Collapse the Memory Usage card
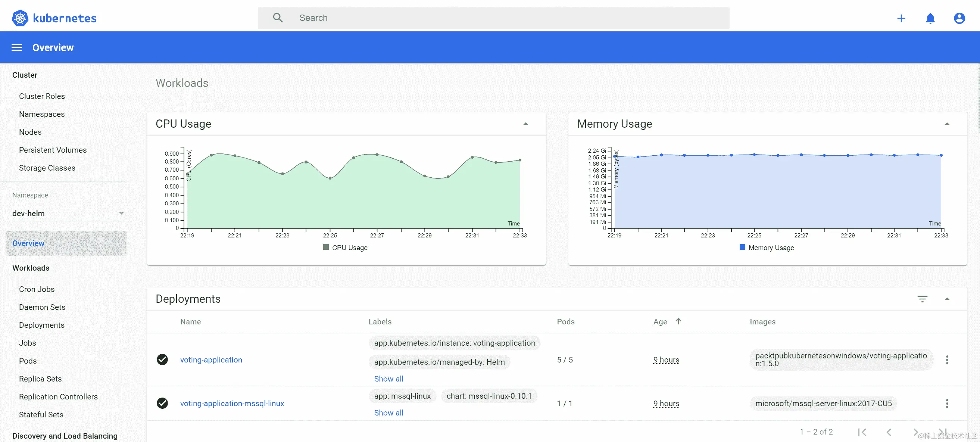Viewport: 980px width, 442px height. pyautogui.click(x=947, y=124)
